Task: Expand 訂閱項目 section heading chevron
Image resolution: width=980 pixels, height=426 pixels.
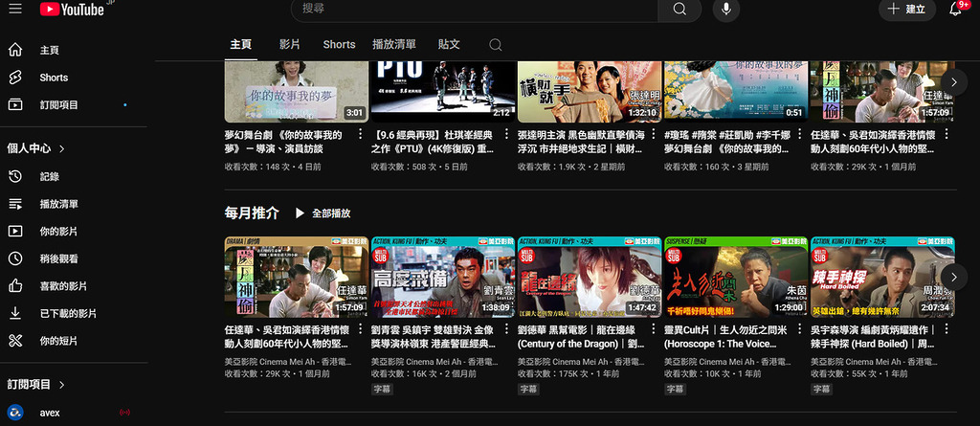Action: click(x=62, y=385)
